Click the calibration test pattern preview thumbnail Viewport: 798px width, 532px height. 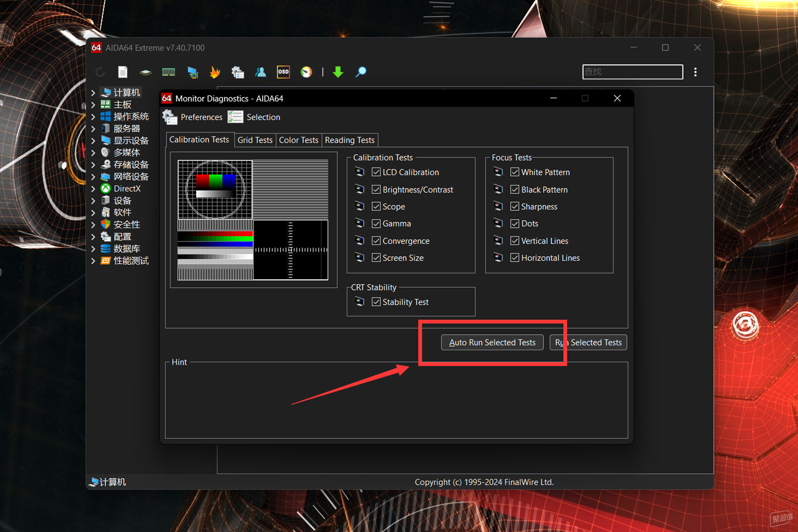click(x=253, y=220)
